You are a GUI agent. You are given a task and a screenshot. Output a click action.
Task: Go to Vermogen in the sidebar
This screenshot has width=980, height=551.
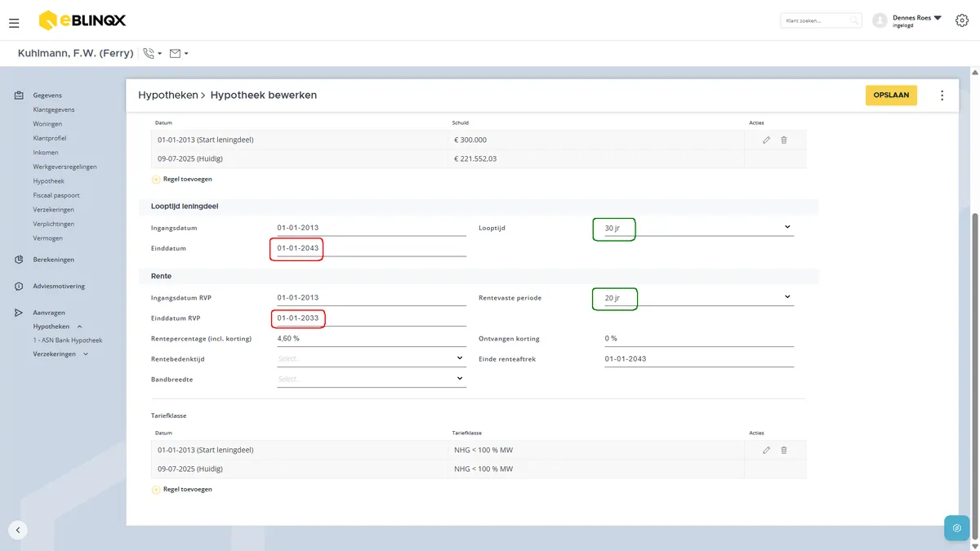(47, 238)
